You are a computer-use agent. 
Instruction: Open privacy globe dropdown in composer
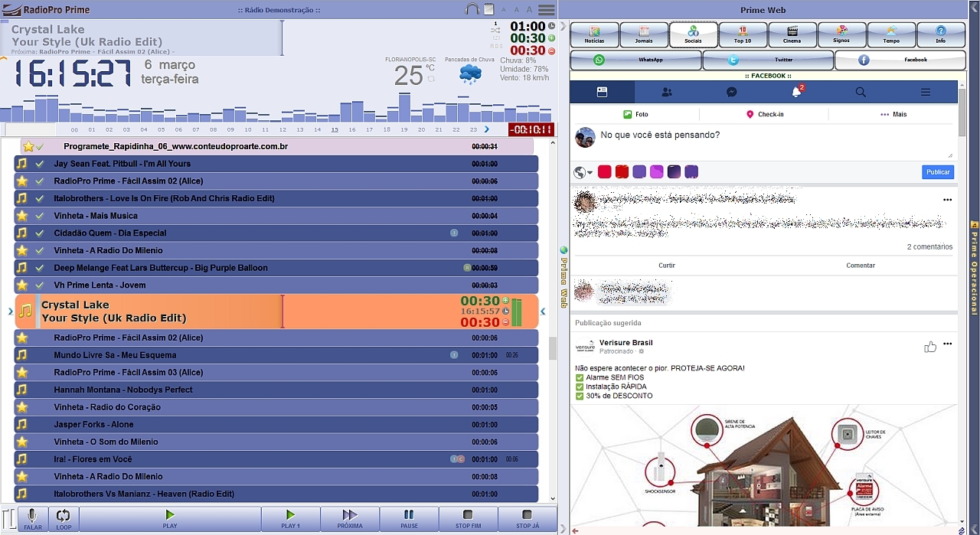click(583, 173)
